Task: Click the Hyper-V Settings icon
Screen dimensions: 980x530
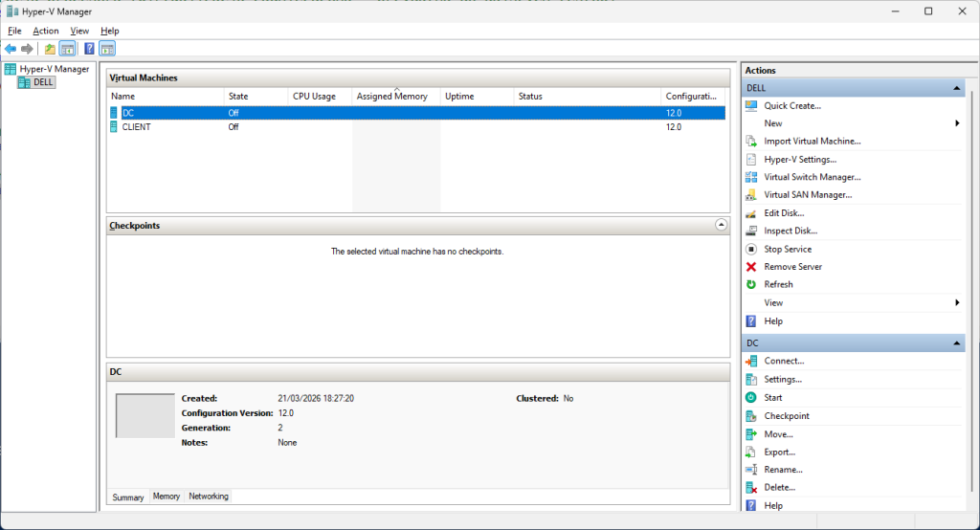Action: click(x=751, y=160)
